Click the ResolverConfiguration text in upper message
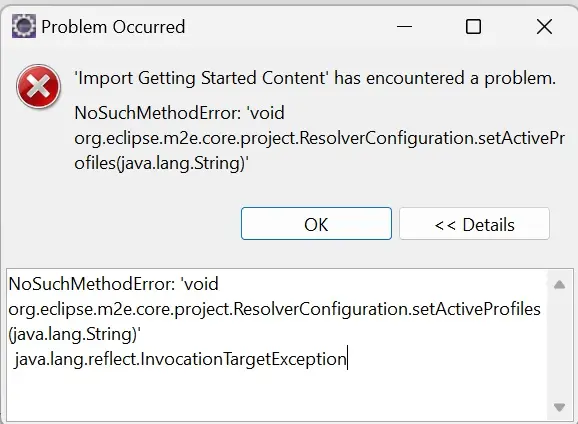This screenshot has width=578, height=424. click(387, 138)
